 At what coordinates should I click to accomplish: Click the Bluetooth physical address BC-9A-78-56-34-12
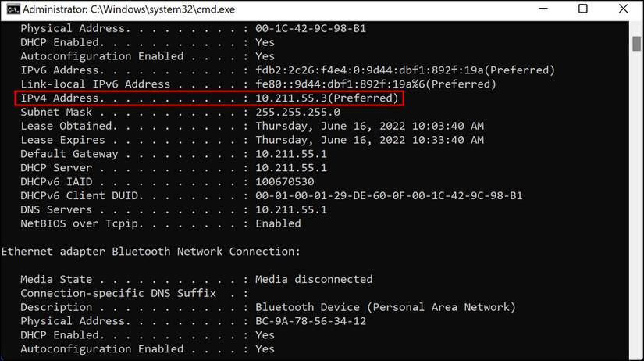(311, 321)
